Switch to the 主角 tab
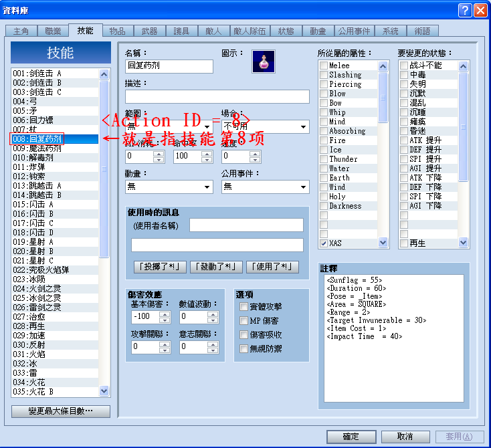This screenshot has height=448, width=491. [x=21, y=31]
